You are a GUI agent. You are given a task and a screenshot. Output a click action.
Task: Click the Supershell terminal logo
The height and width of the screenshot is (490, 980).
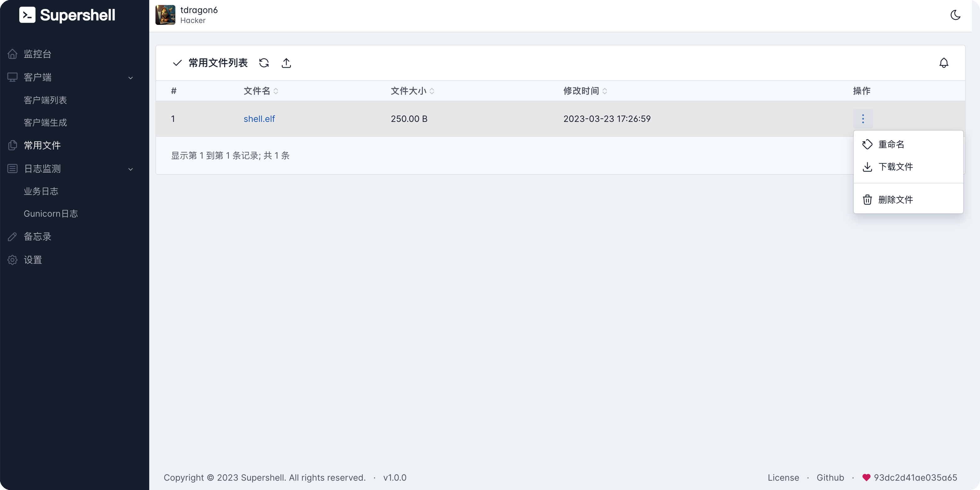[27, 15]
